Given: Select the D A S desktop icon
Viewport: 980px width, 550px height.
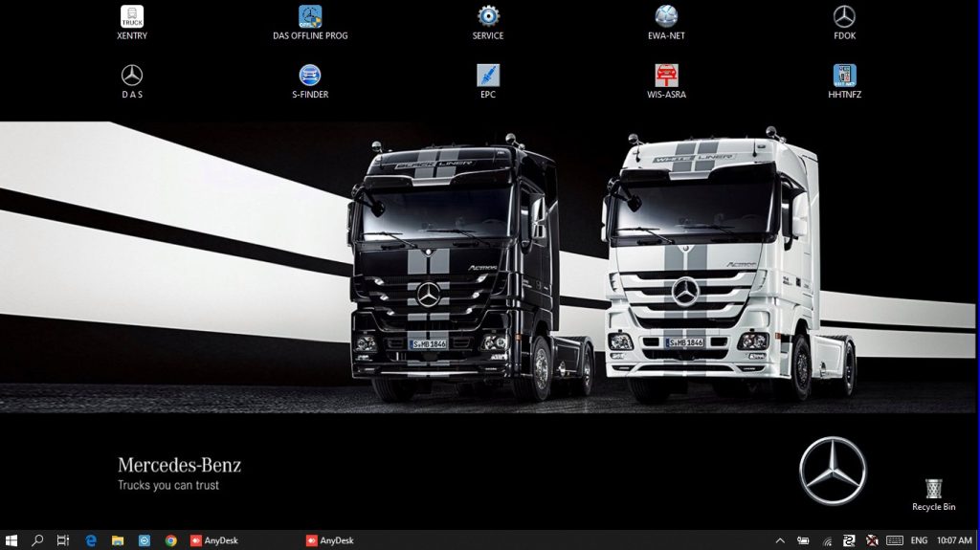Looking at the screenshot, I should (x=132, y=82).
